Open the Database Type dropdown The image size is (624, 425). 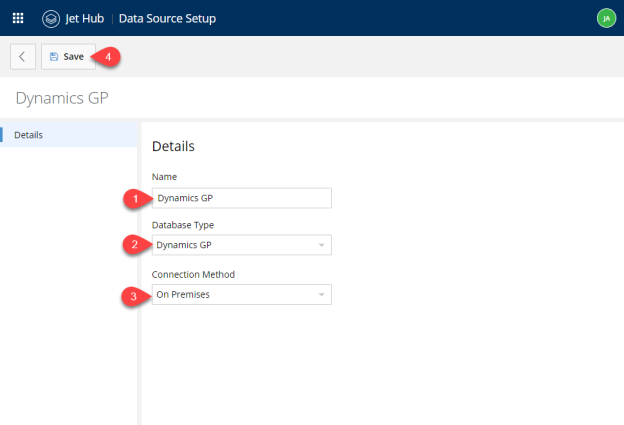point(242,245)
